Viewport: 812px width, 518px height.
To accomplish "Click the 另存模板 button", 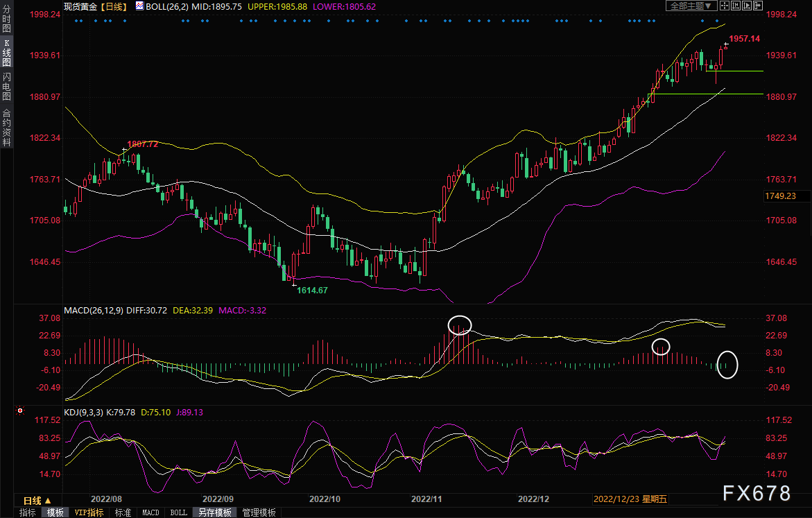I will 215,512.
